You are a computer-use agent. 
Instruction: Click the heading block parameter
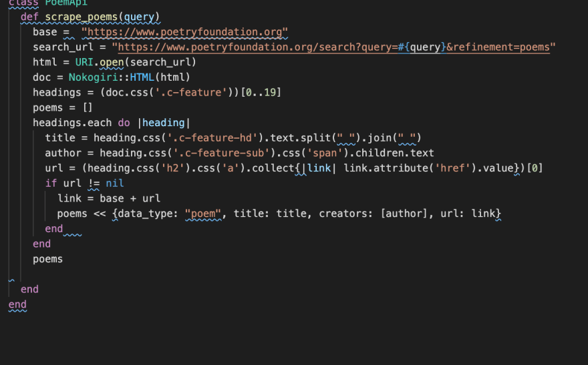164,123
